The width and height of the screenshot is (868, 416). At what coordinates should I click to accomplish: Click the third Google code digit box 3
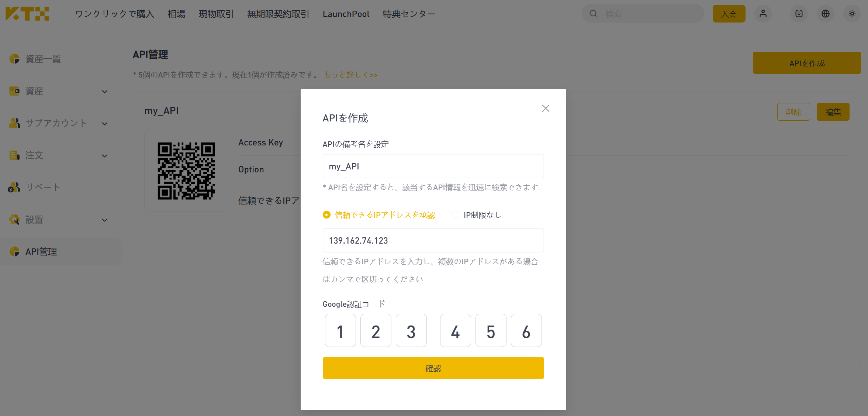(x=411, y=330)
